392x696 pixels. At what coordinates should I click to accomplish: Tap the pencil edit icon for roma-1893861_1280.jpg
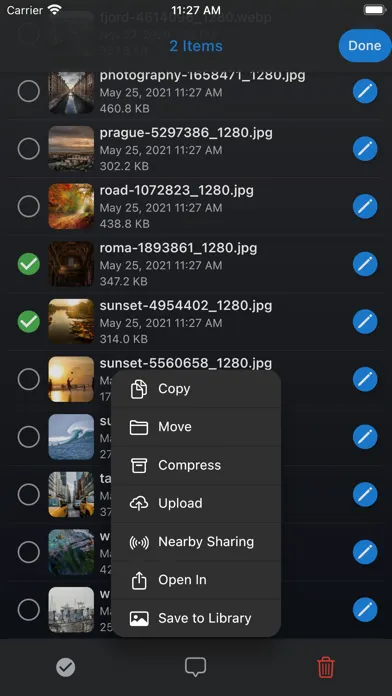click(x=365, y=264)
